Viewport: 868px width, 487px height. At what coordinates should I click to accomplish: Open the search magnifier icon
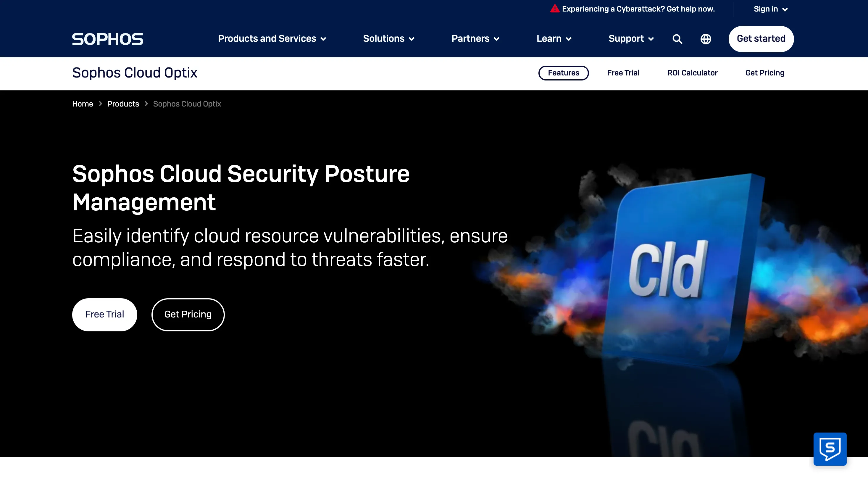coord(677,39)
